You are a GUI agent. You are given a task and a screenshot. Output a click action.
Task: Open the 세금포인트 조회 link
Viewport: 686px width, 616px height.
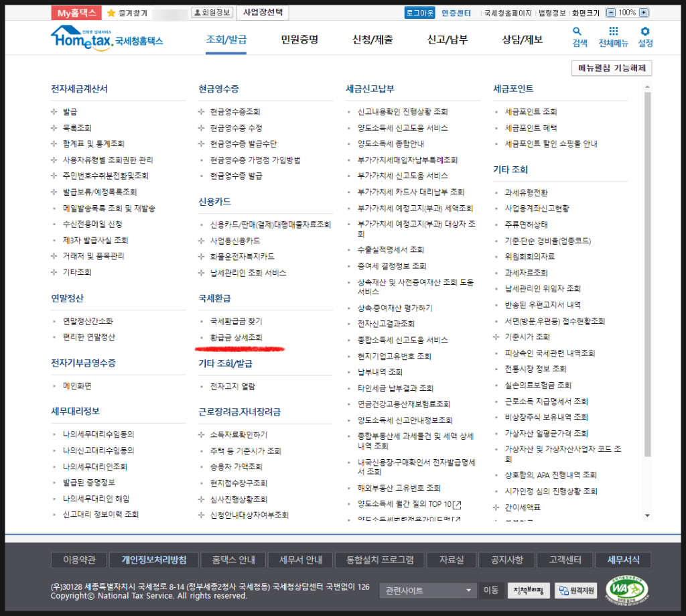(x=531, y=112)
